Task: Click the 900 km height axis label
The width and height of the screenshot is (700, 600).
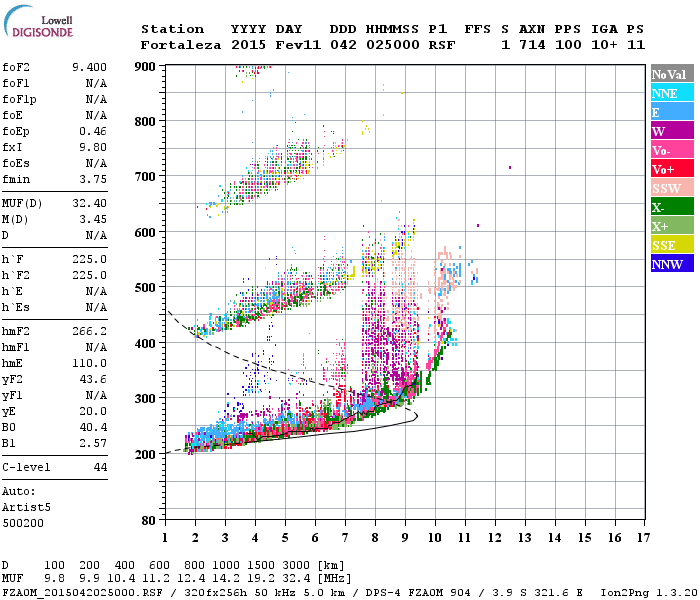Action: click(x=145, y=67)
